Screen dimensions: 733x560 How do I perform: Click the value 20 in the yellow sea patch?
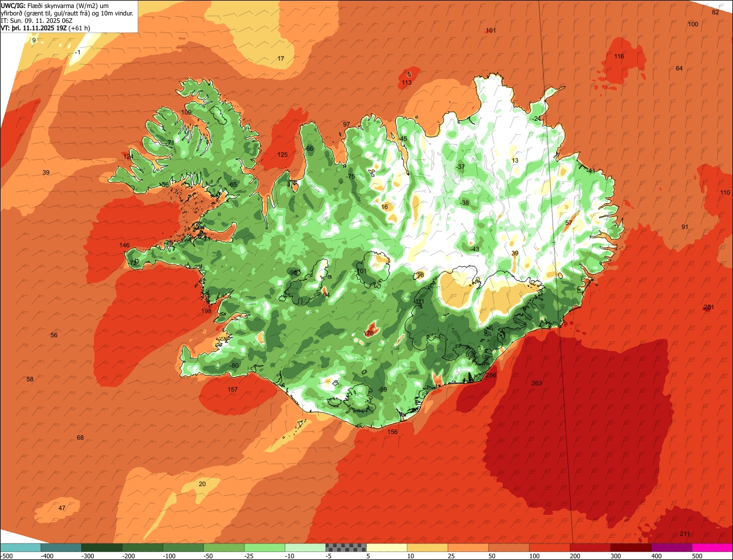(202, 484)
